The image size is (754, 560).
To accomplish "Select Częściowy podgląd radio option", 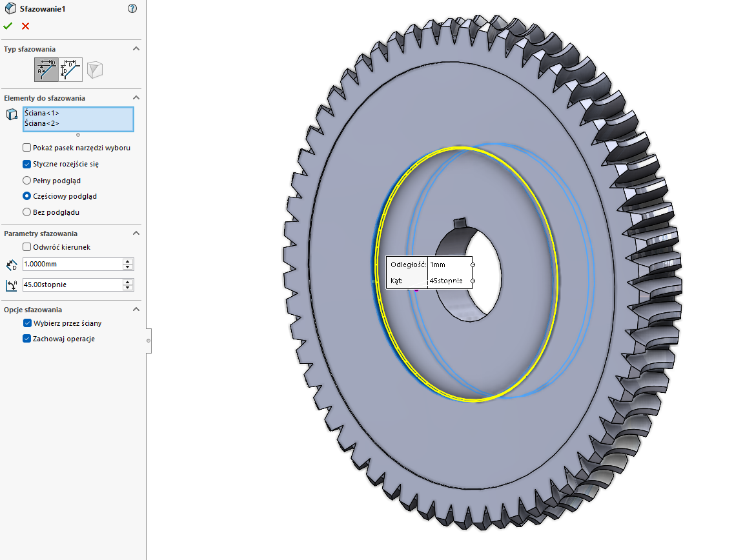I will coord(27,196).
